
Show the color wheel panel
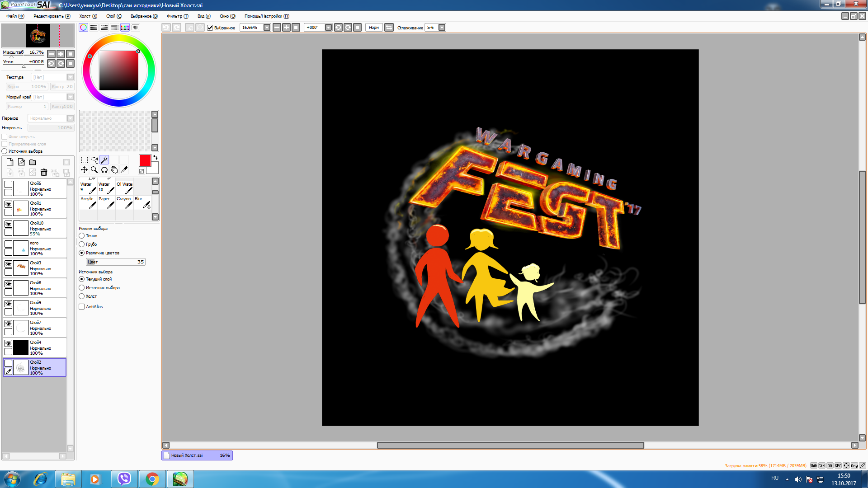coord(84,28)
